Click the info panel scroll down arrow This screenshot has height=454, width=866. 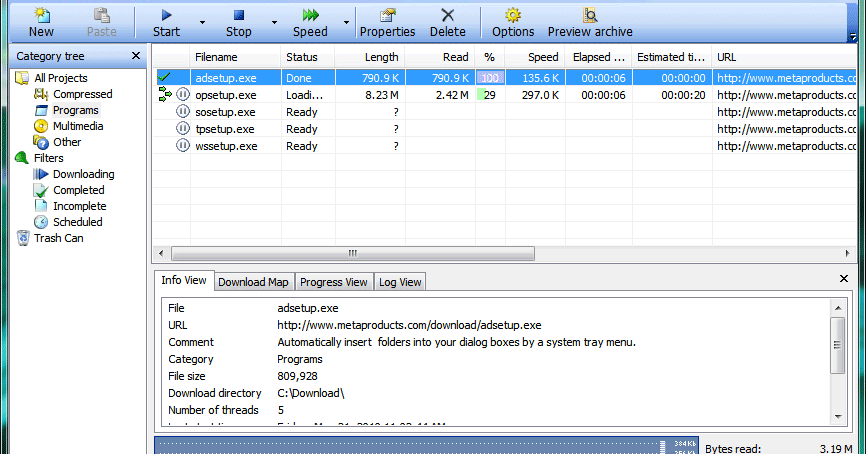(x=838, y=416)
